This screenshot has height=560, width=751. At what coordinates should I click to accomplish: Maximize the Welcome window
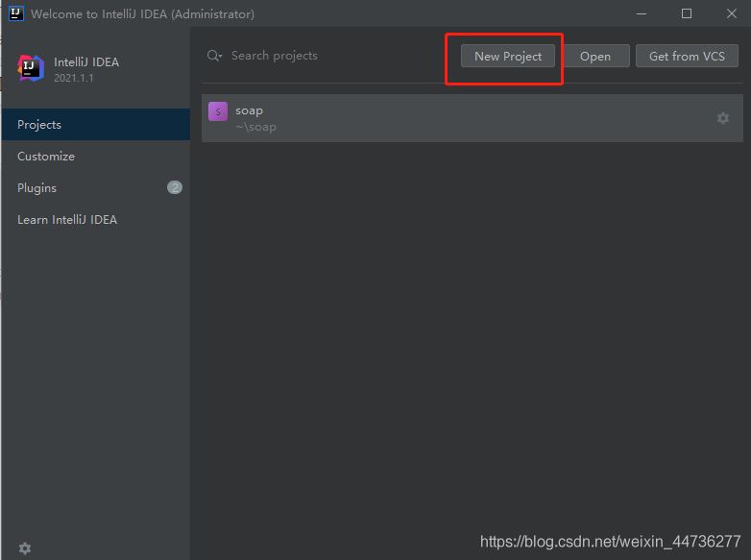coord(687,13)
